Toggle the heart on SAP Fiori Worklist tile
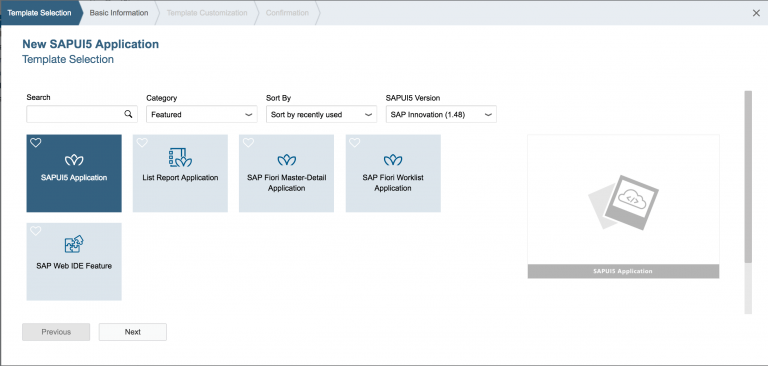Image resolution: width=768 pixels, height=366 pixels. coord(355,143)
